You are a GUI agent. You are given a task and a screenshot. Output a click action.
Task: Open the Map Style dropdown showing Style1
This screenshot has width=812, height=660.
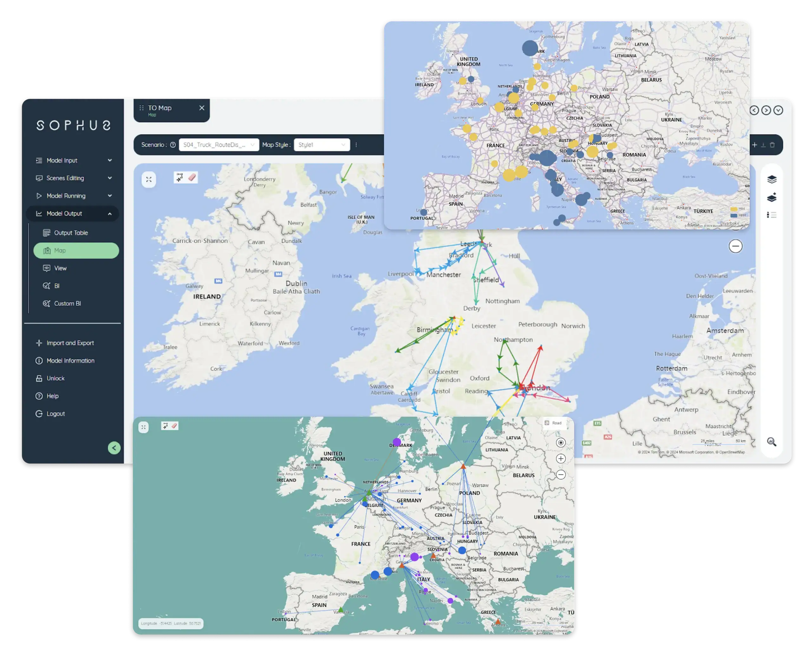click(321, 144)
